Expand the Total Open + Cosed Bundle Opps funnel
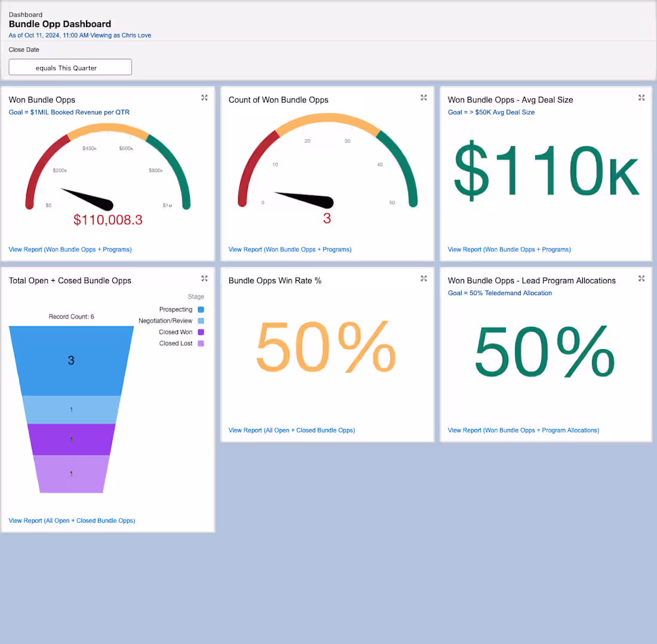Image resolution: width=657 pixels, height=644 pixels. point(204,278)
